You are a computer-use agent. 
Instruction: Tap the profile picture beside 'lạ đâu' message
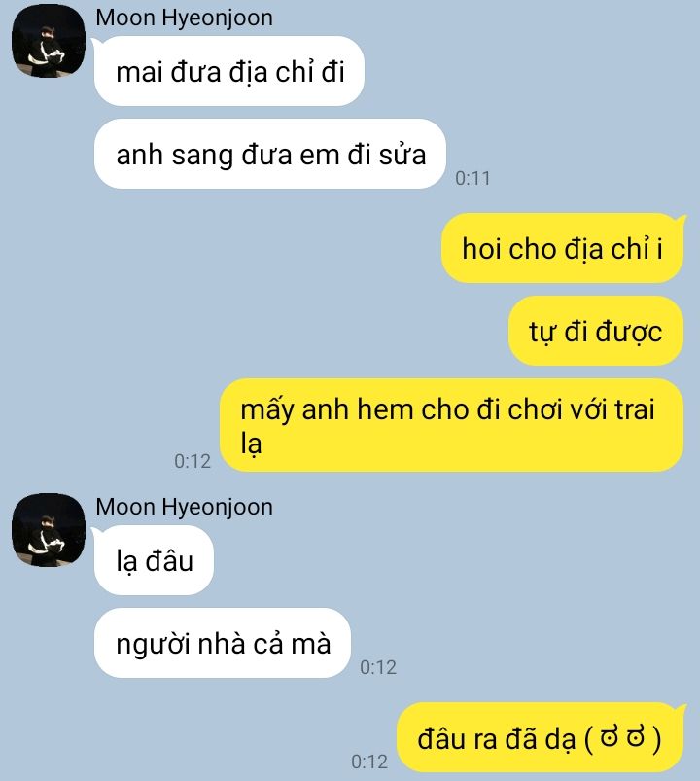pos(49,530)
